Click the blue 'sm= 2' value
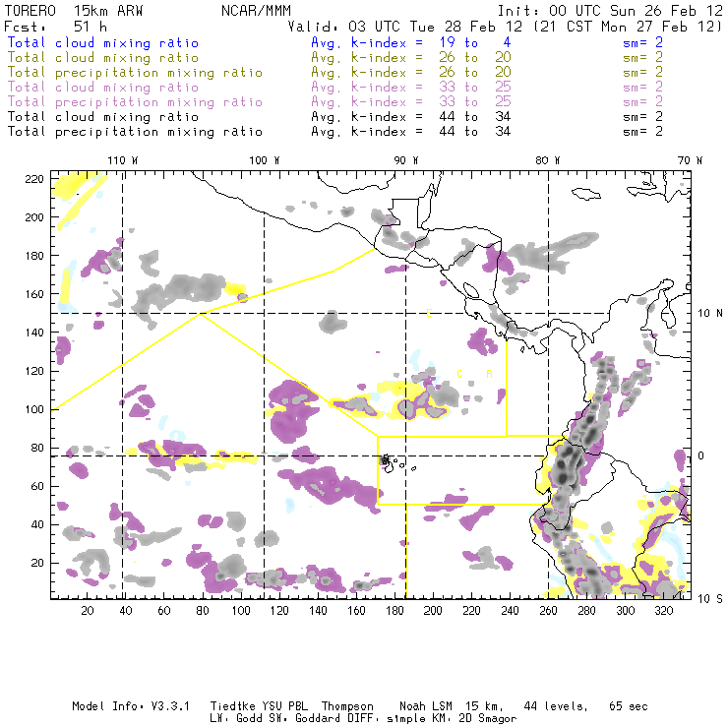The image size is (728, 728). (642, 42)
